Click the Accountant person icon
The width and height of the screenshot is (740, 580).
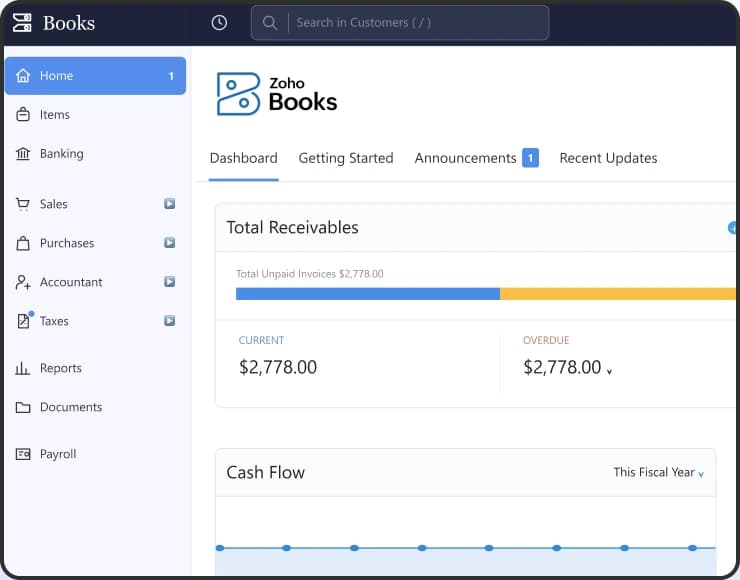pyautogui.click(x=23, y=282)
